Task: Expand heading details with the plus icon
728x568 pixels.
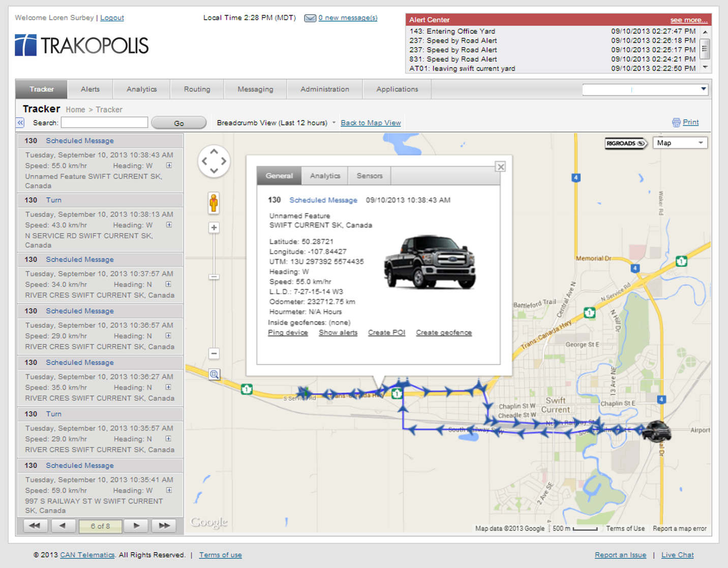Action: pyautogui.click(x=169, y=166)
